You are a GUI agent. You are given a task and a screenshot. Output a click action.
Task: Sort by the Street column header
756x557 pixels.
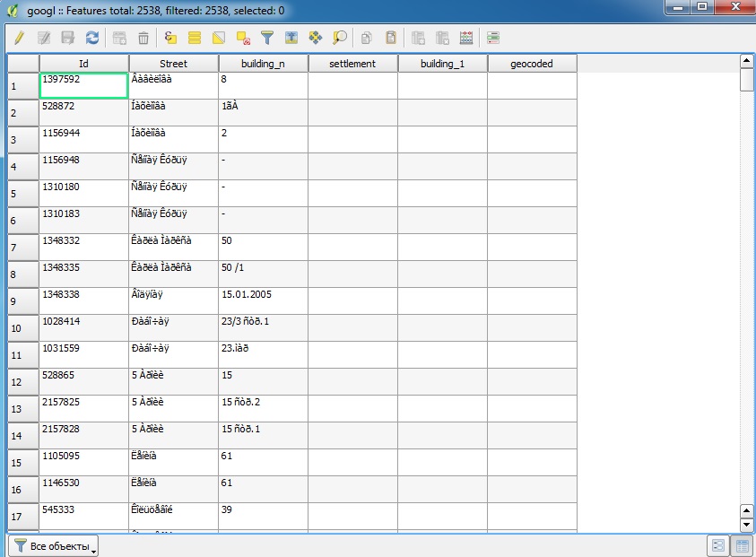point(174,64)
